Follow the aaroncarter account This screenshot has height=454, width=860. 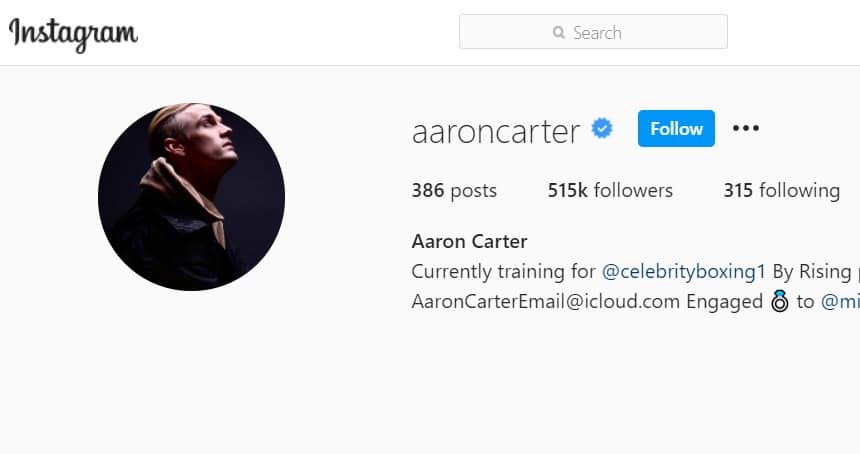(x=676, y=128)
